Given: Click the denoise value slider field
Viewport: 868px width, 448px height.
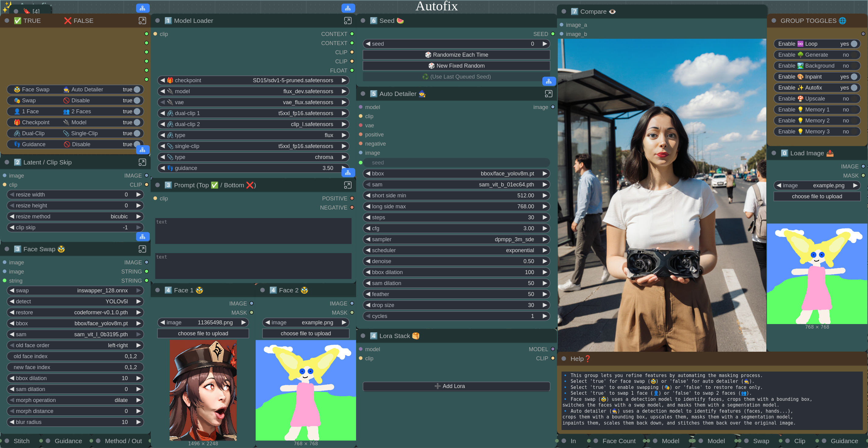Looking at the screenshot, I should tap(456, 261).
